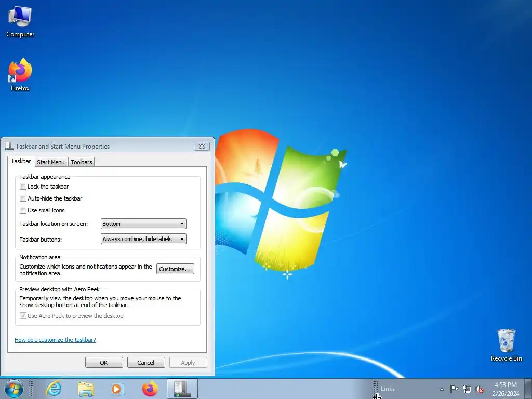
Task: Switch to the Start Menu tab
Action: (51, 162)
